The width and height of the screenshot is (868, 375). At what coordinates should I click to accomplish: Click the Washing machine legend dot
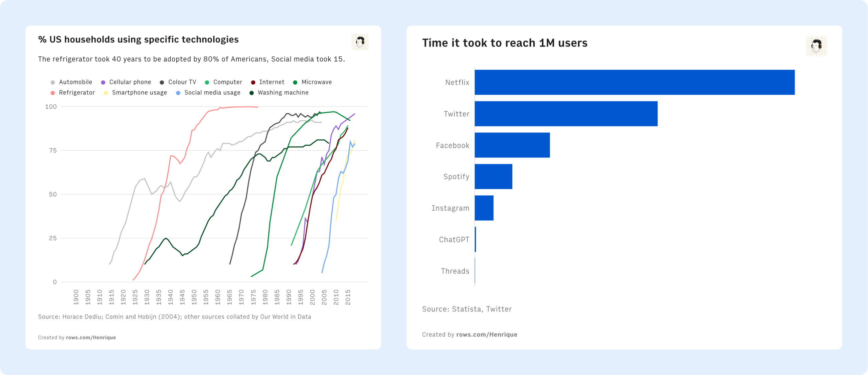coord(251,93)
